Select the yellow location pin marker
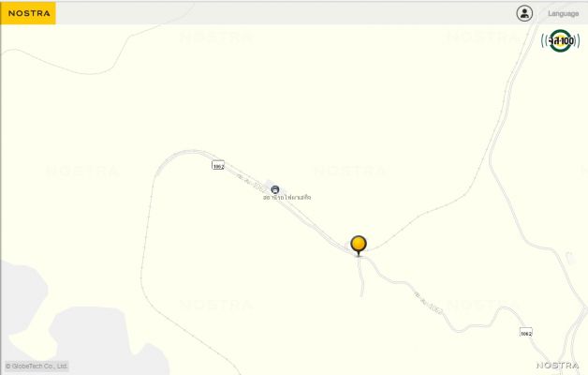Screen dimensions: 588x375 click(359, 246)
